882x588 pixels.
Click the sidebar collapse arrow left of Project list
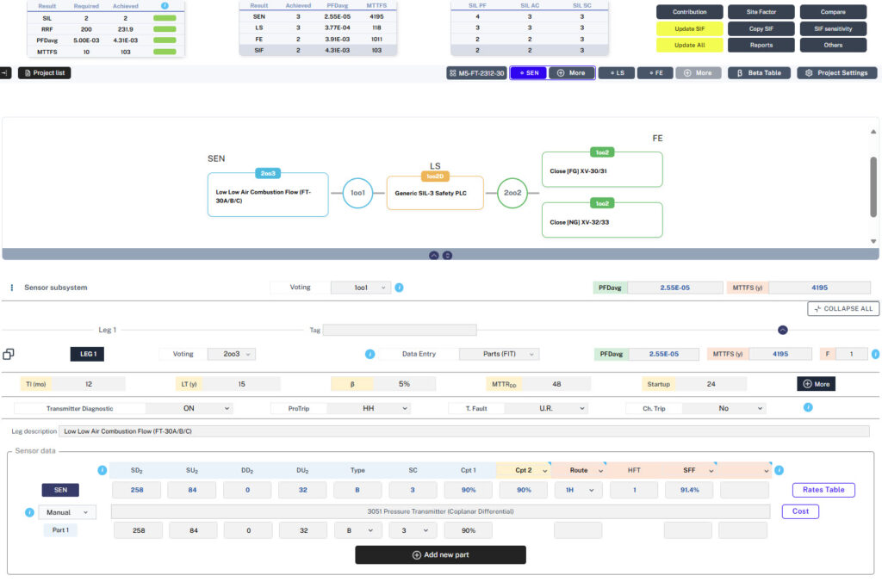coord(5,73)
